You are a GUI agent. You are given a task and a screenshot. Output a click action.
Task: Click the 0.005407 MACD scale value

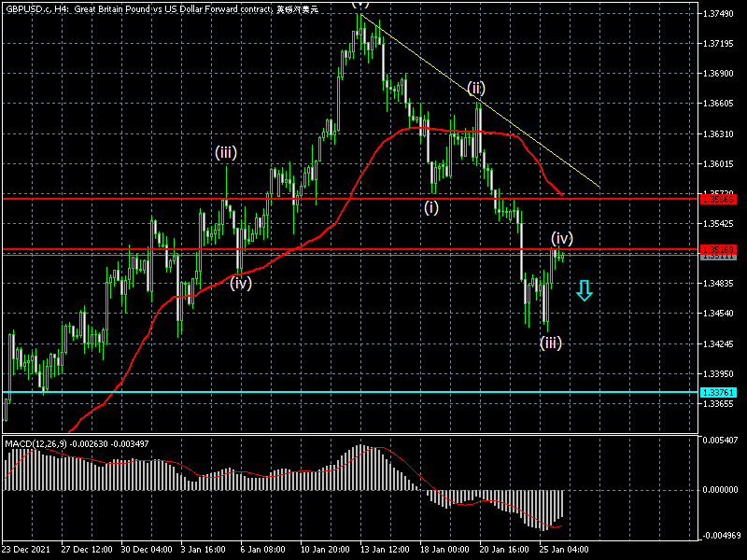[x=720, y=440]
